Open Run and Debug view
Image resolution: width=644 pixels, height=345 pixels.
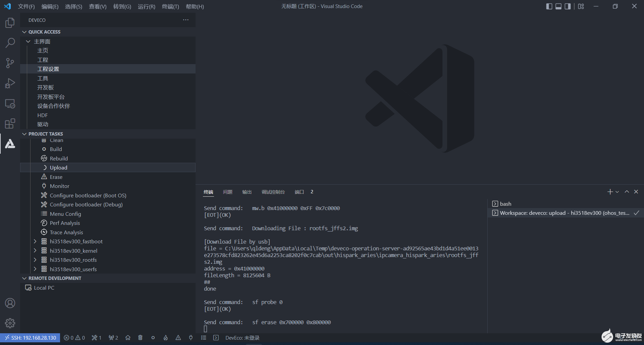[x=10, y=83]
